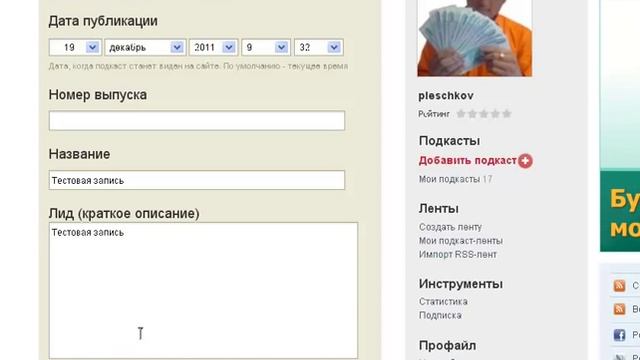The width and height of the screenshot is (640, 360).
Task: Click the red plus icon next to Добавить подкаст
Action: coord(525,161)
